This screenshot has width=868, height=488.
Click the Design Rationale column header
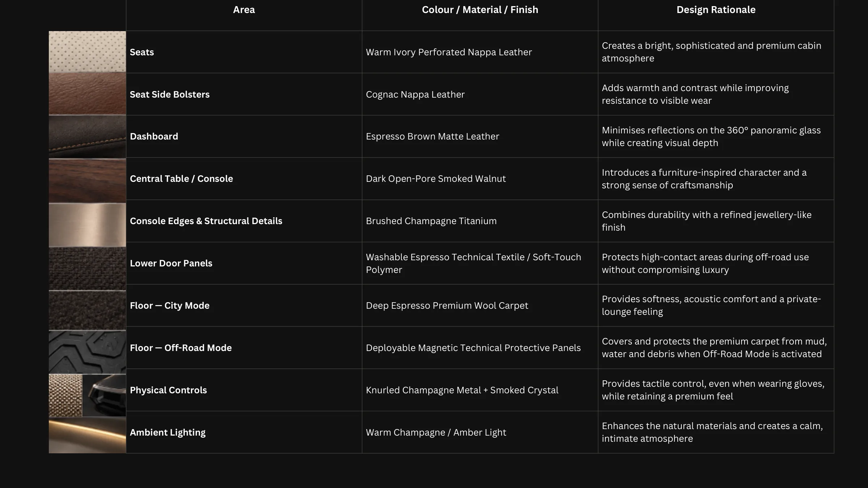716,10
